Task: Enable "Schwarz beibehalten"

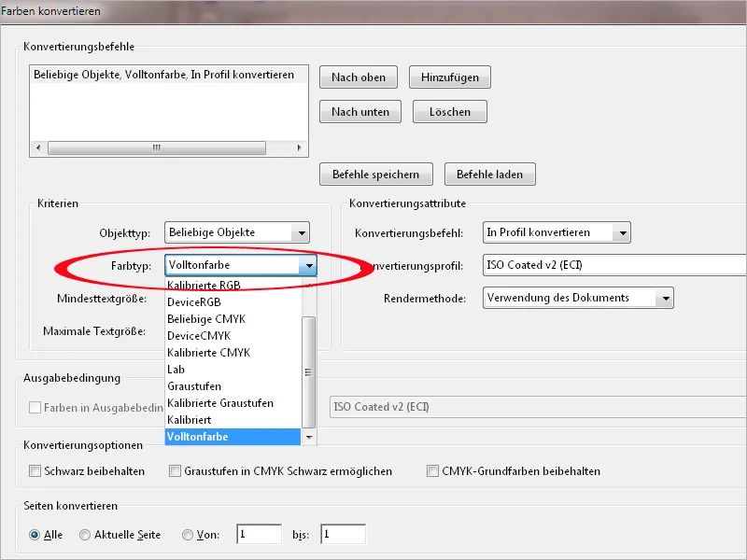Action: point(34,471)
